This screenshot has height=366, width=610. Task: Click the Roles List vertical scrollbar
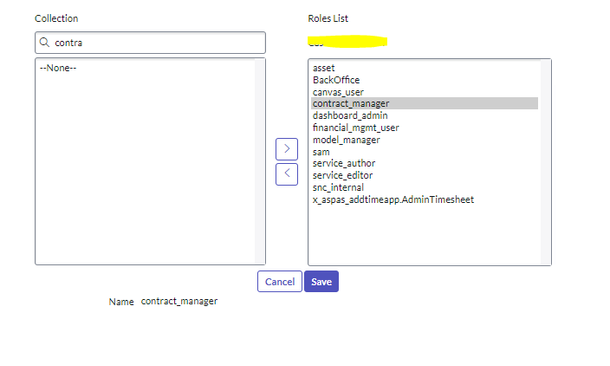point(545,162)
